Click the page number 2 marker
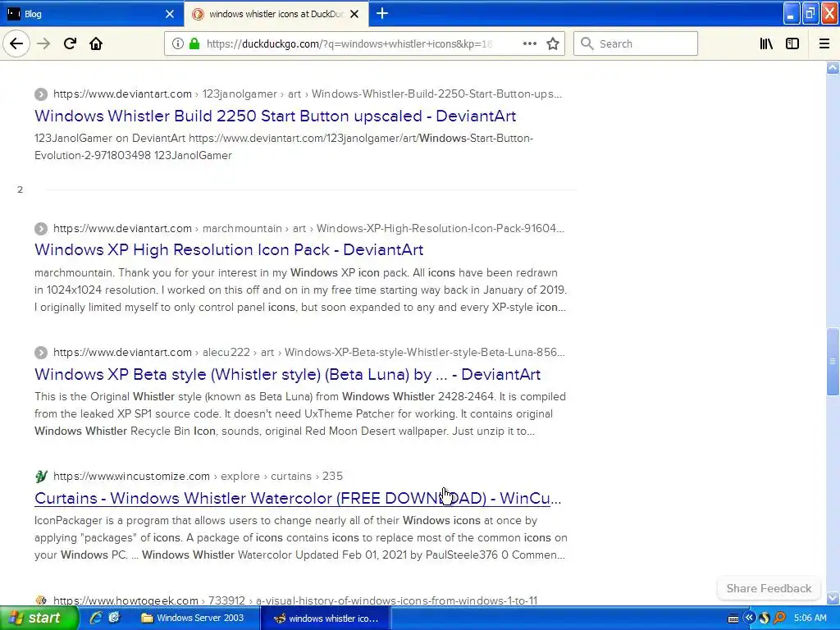 pyautogui.click(x=20, y=189)
